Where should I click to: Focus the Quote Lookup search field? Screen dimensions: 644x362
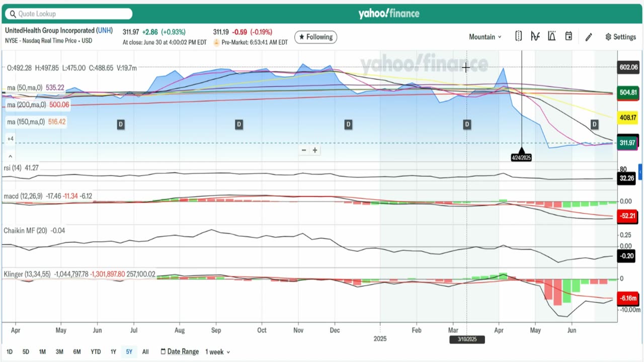[x=69, y=14]
